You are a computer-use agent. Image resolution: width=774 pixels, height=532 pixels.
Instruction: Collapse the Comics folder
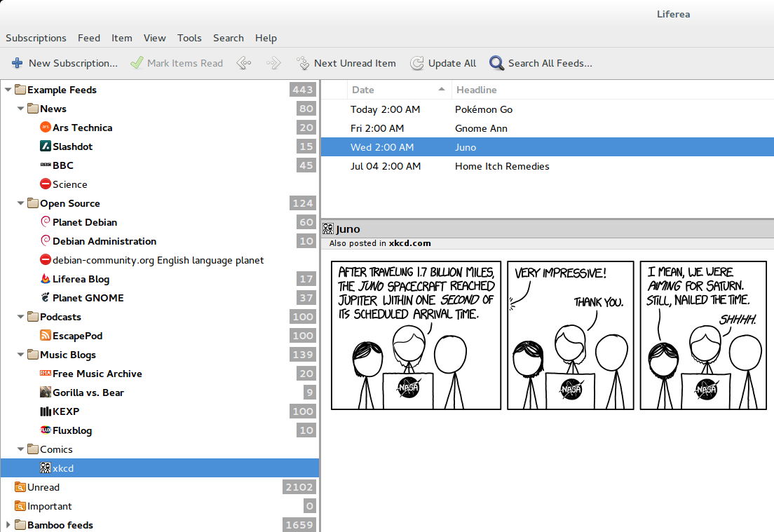coord(21,449)
